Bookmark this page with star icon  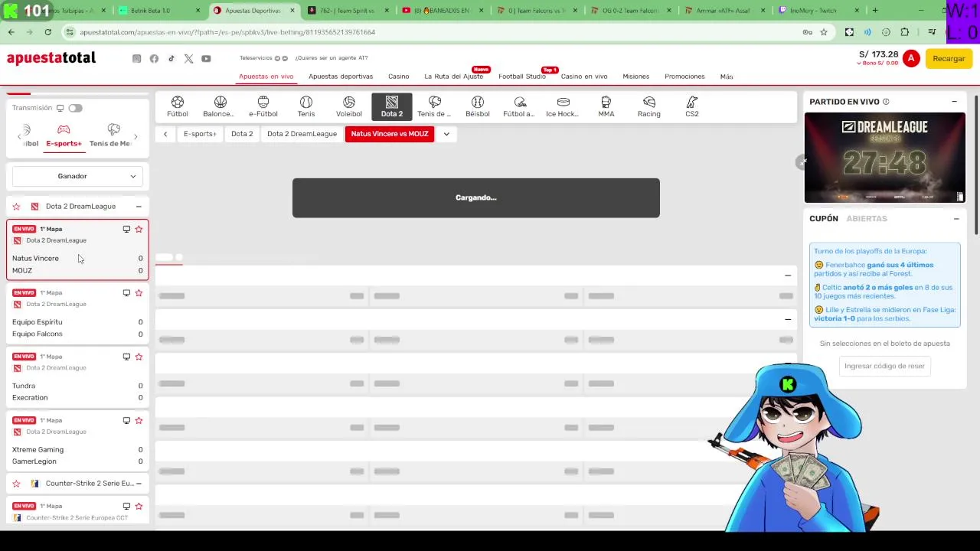[x=824, y=32]
